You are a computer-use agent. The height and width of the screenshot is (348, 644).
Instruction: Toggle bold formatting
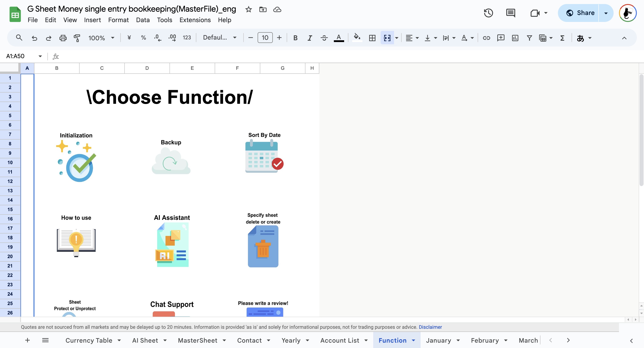[295, 38]
